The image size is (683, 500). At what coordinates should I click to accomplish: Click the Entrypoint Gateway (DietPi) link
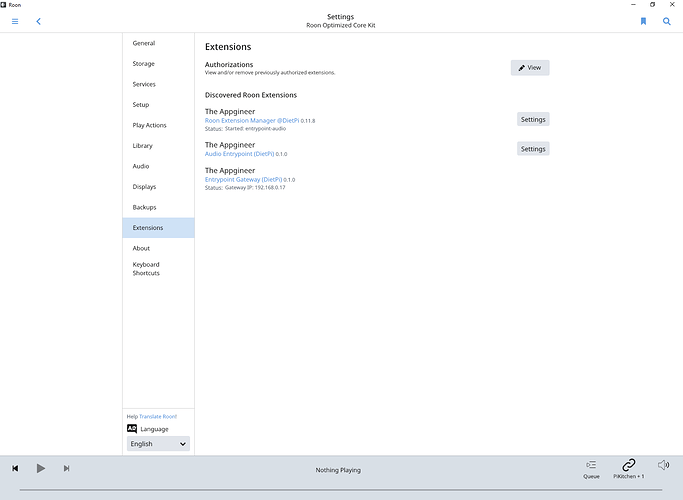(243, 179)
